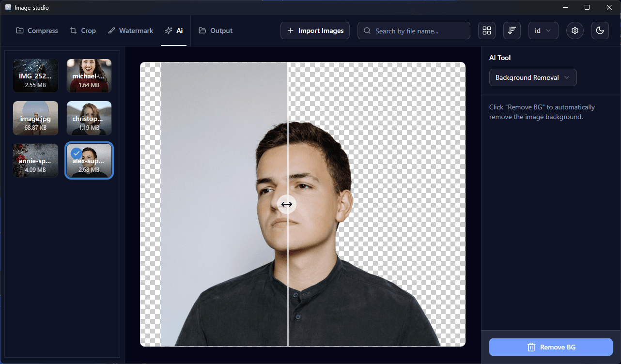Image resolution: width=621 pixels, height=364 pixels.
Task: Select the christop image thumbnail
Action: pyautogui.click(x=89, y=118)
